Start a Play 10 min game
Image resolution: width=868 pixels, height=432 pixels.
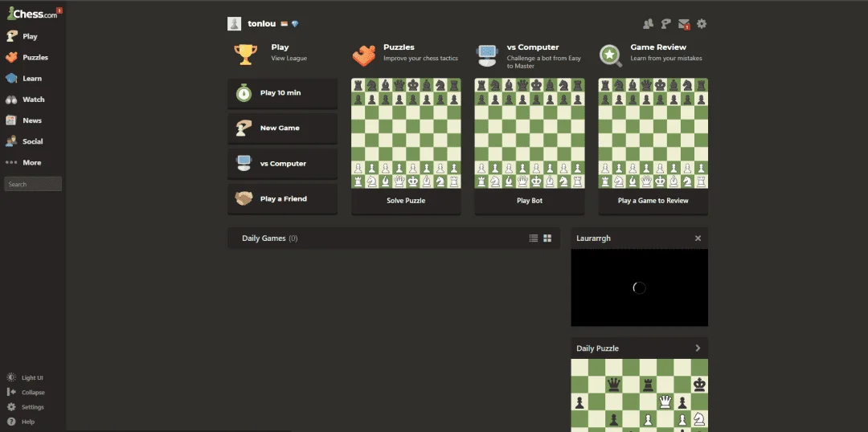tap(282, 93)
